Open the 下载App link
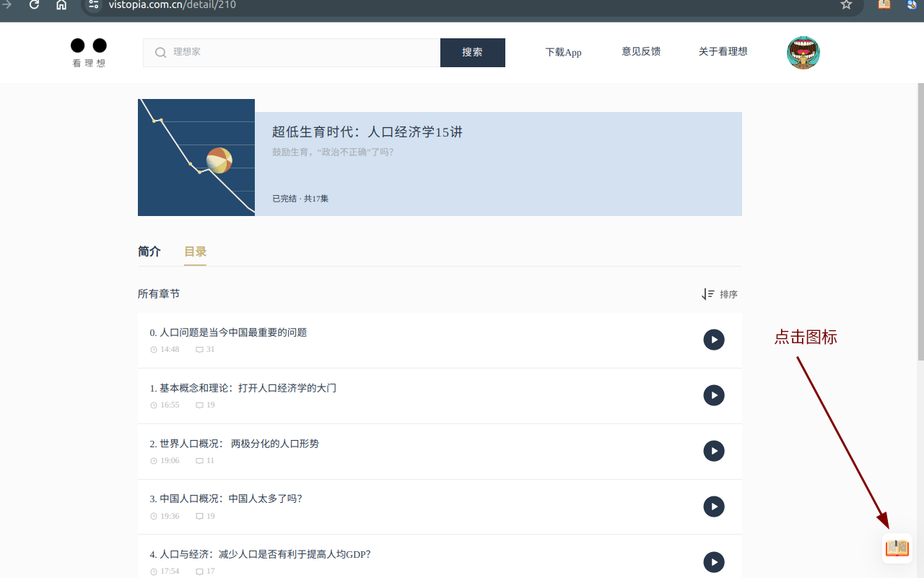The width and height of the screenshot is (924, 578). pos(563,52)
